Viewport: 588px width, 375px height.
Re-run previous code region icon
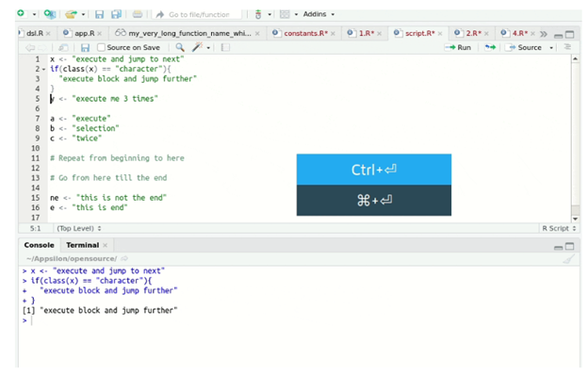[490, 47]
